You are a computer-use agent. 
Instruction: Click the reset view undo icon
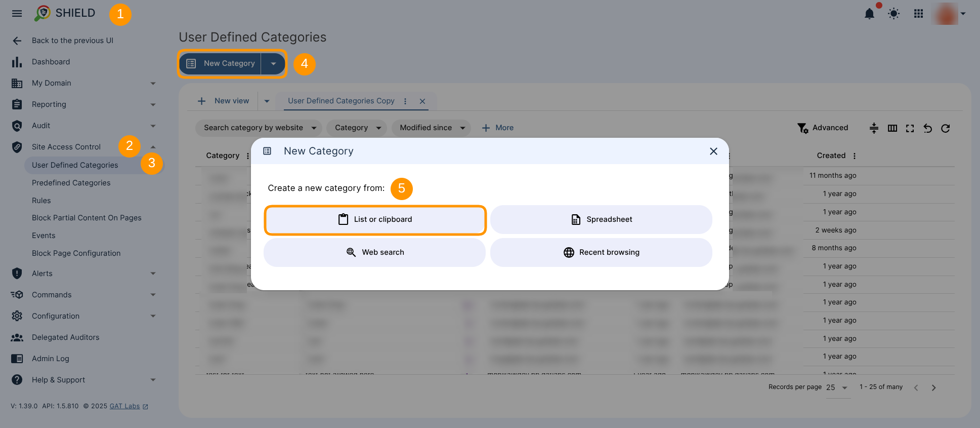tap(927, 128)
